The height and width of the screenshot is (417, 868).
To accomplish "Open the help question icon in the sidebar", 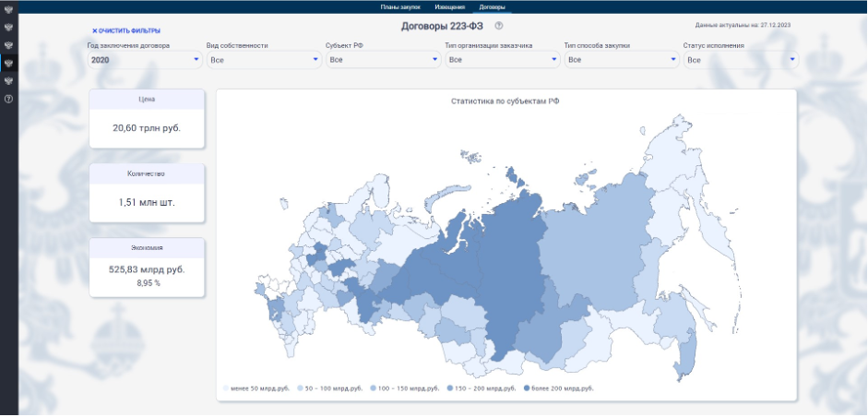I will click(x=8, y=99).
